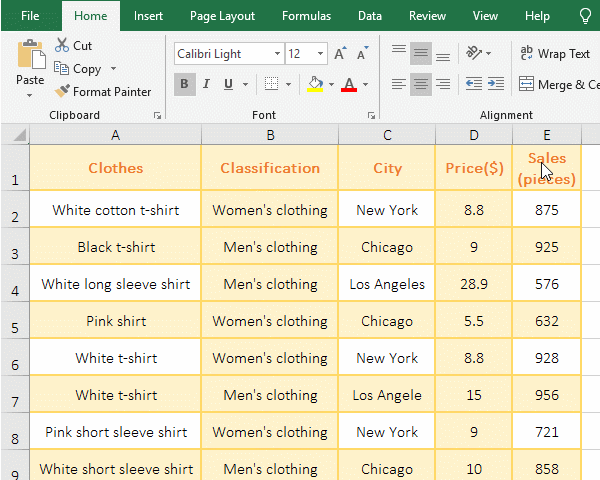Open the Help tab

[537, 16]
